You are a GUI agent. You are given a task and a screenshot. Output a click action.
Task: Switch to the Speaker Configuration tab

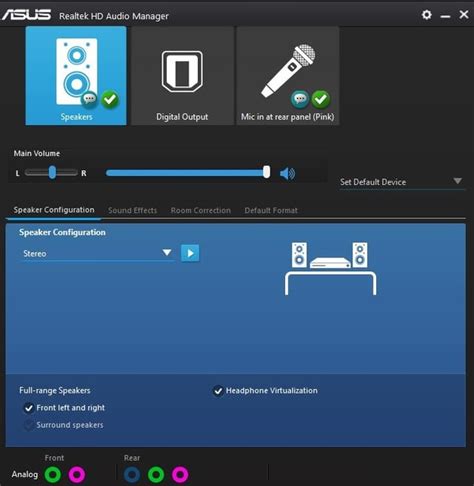click(x=54, y=210)
